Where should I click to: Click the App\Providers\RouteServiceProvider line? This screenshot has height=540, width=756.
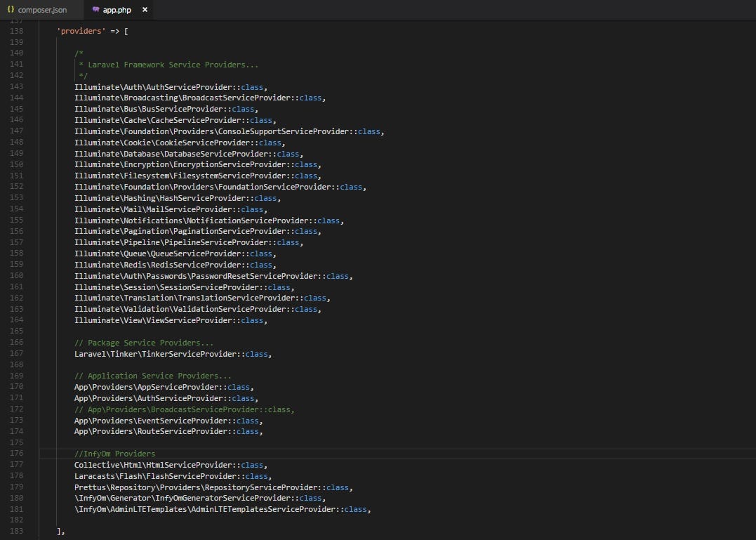pyautogui.click(x=168, y=432)
